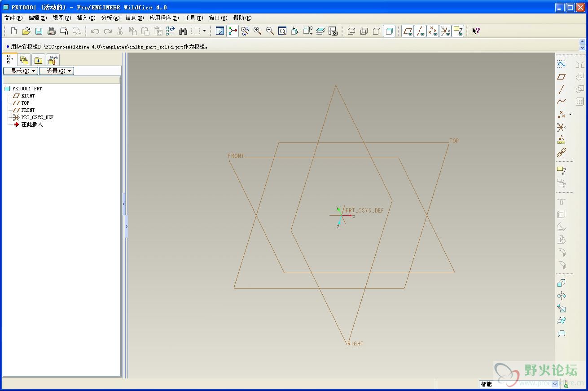Click the Zoom In magnifier
This screenshot has height=391, width=588.
[258, 31]
